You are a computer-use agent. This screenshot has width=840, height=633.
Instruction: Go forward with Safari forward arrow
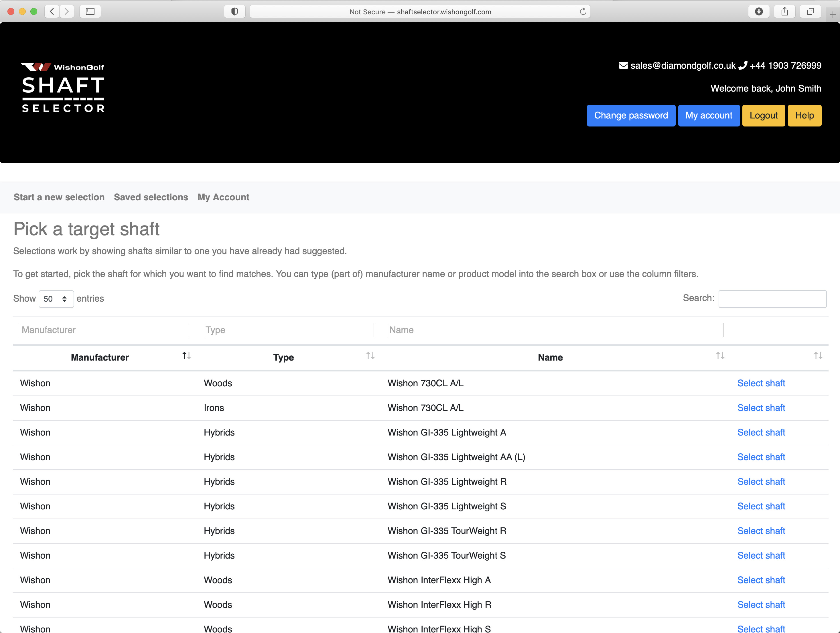pyautogui.click(x=67, y=11)
